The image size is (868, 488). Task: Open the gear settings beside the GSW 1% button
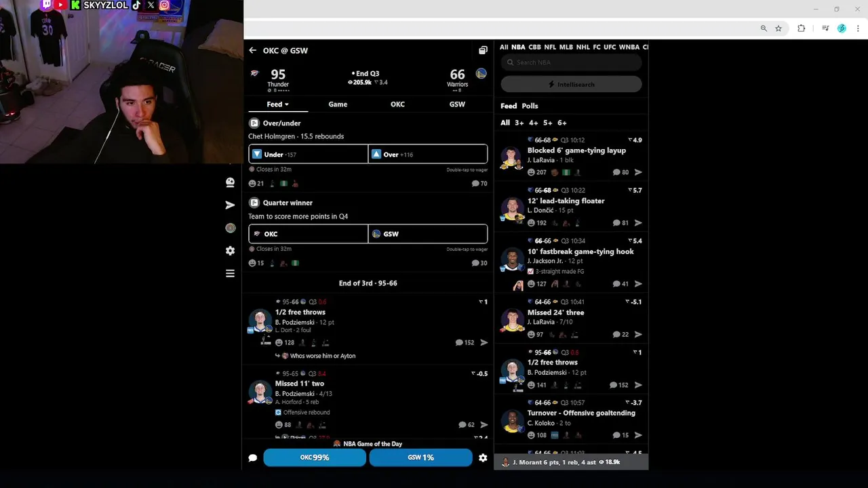pos(483,458)
